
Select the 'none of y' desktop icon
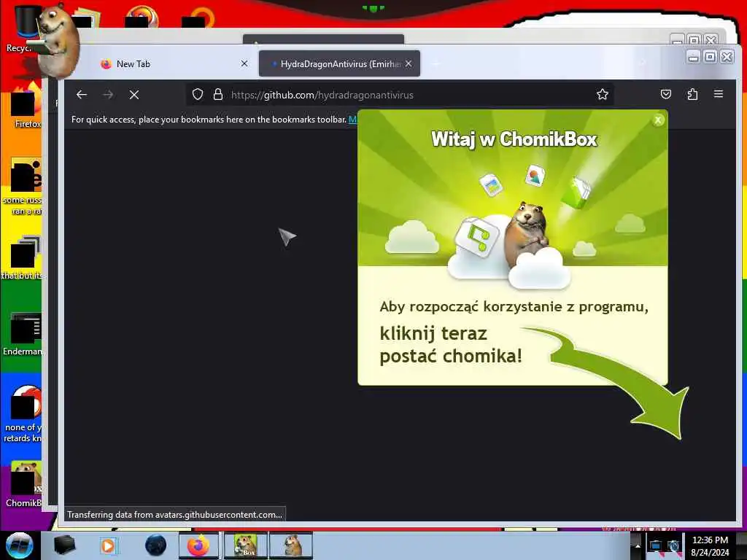click(x=23, y=413)
